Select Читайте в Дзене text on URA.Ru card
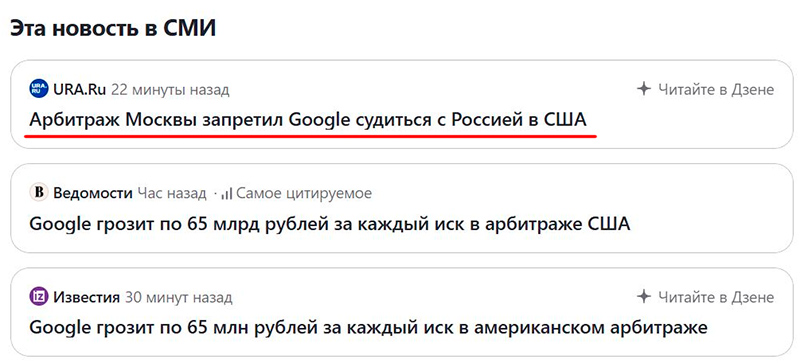 pyautogui.click(x=716, y=90)
